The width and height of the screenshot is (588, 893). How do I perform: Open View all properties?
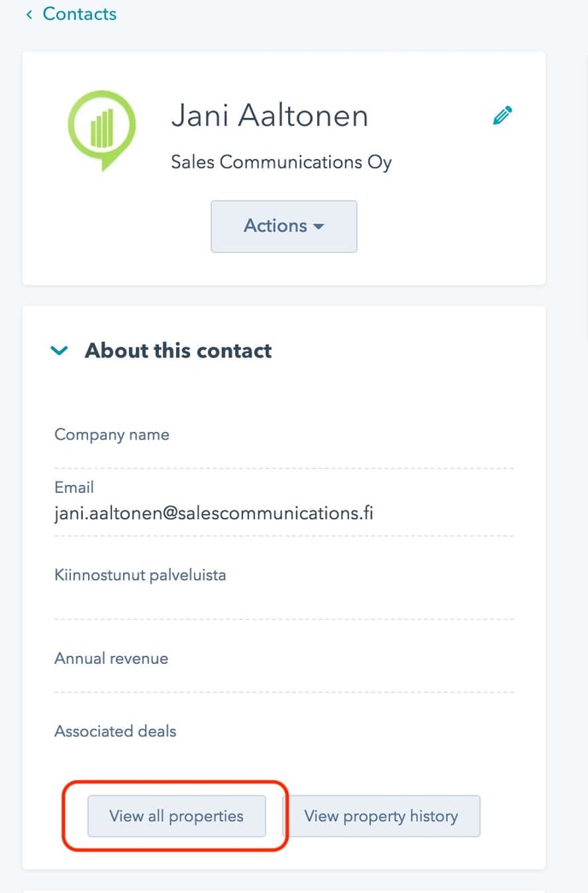click(176, 816)
